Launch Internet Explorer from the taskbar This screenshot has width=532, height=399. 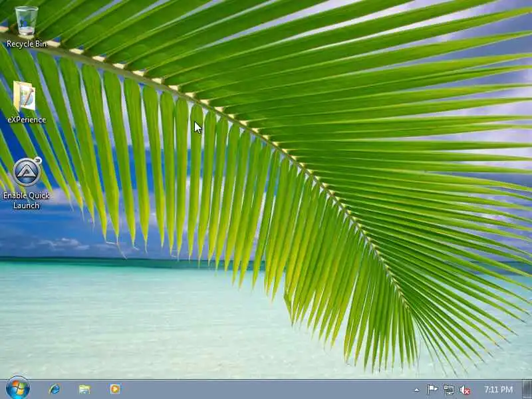pyautogui.click(x=55, y=389)
